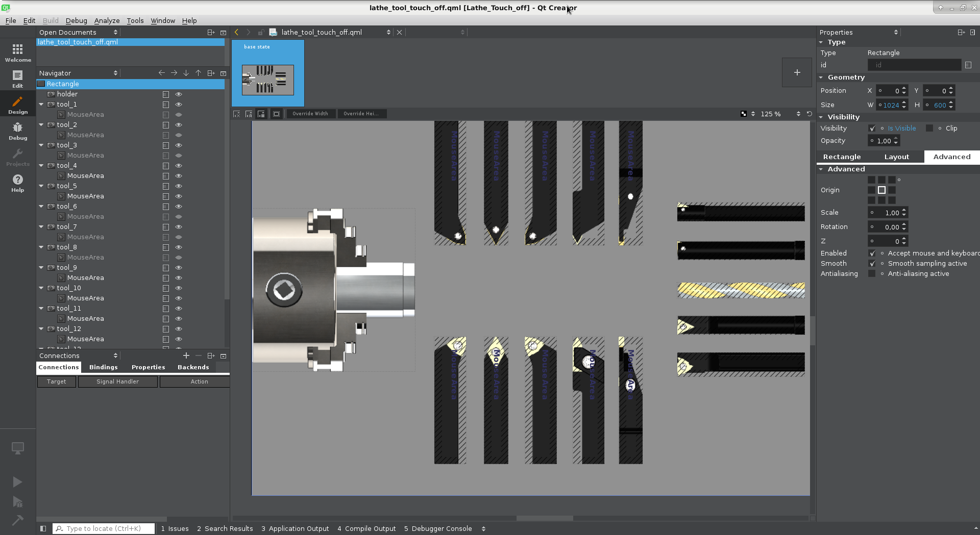Open the 125 % zoom dropdown
This screenshot has width=980, height=535.
coord(779,114)
